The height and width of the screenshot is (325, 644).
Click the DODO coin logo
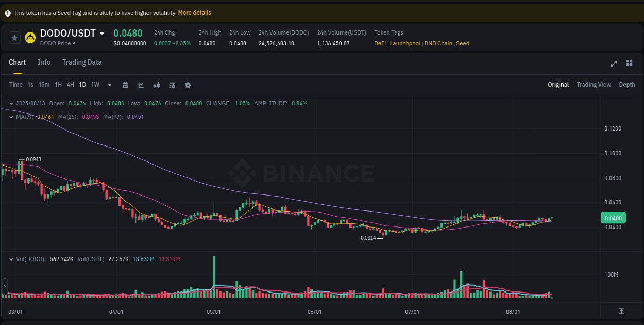tap(29, 37)
